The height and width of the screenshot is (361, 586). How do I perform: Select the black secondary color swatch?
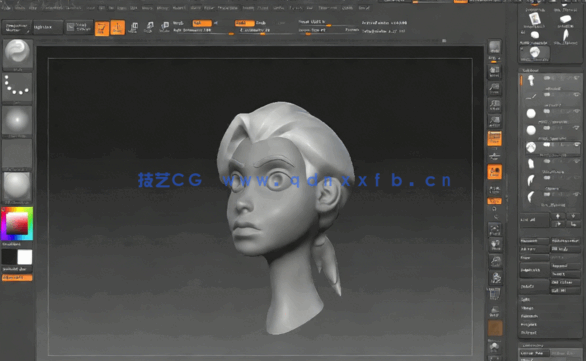[9, 257]
